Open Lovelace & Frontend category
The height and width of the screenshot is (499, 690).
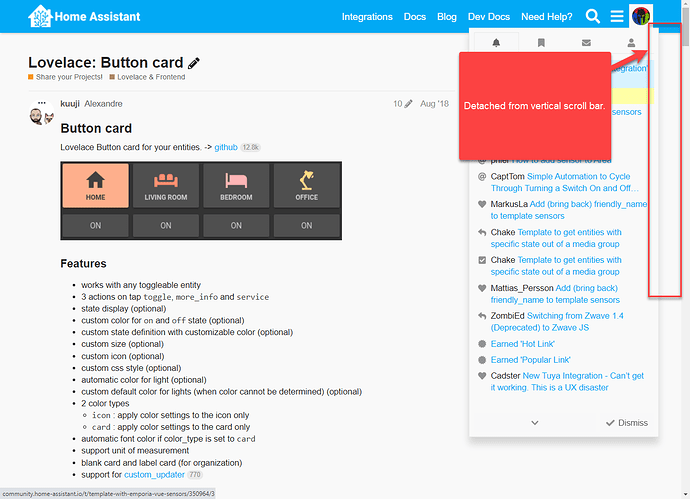click(x=147, y=77)
